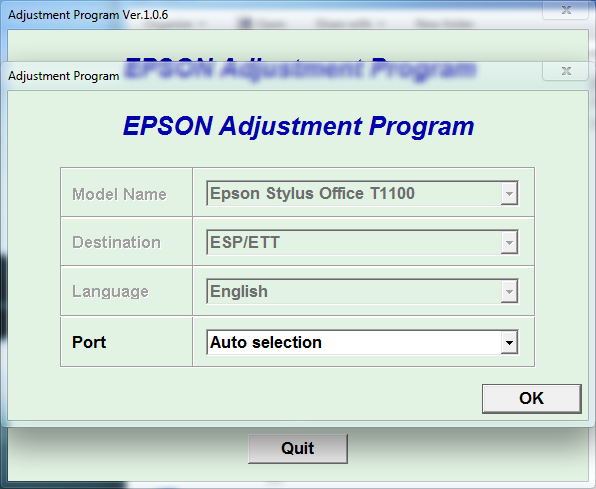Click the Model Name label

(119, 194)
